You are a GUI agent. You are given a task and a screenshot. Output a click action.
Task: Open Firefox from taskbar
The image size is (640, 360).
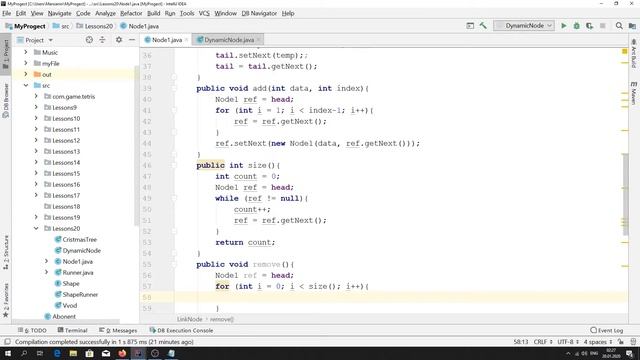[122, 353]
